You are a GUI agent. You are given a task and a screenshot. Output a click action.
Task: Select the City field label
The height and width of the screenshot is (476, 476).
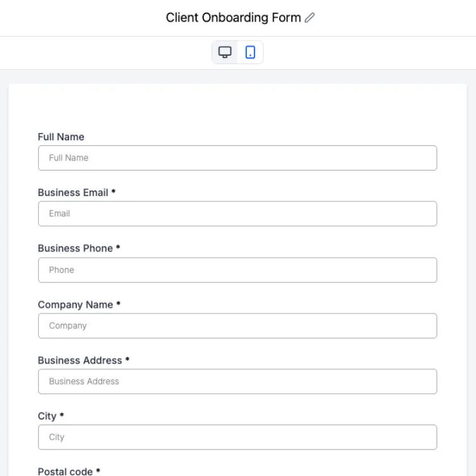click(x=47, y=416)
